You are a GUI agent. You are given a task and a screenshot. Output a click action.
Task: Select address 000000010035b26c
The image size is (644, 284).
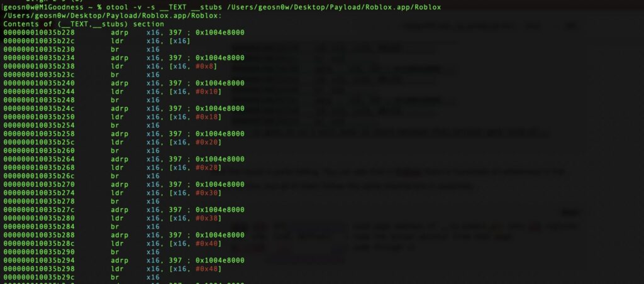tap(40, 176)
